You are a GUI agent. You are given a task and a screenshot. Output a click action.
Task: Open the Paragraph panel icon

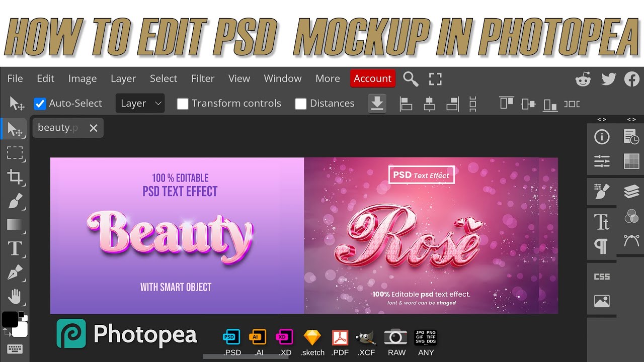coord(602,246)
